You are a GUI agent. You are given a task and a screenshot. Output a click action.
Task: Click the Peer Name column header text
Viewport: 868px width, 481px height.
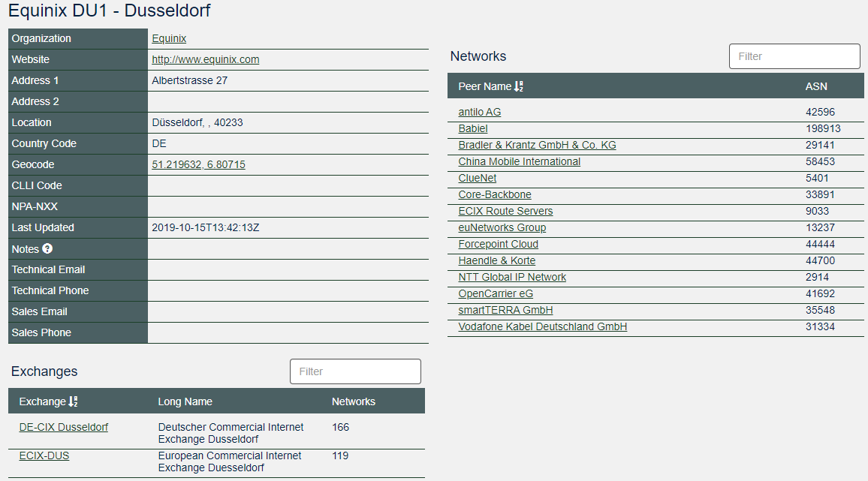tap(484, 86)
